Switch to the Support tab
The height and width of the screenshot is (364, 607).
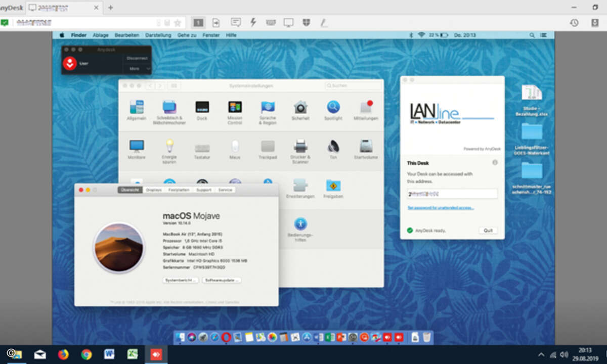204,190
